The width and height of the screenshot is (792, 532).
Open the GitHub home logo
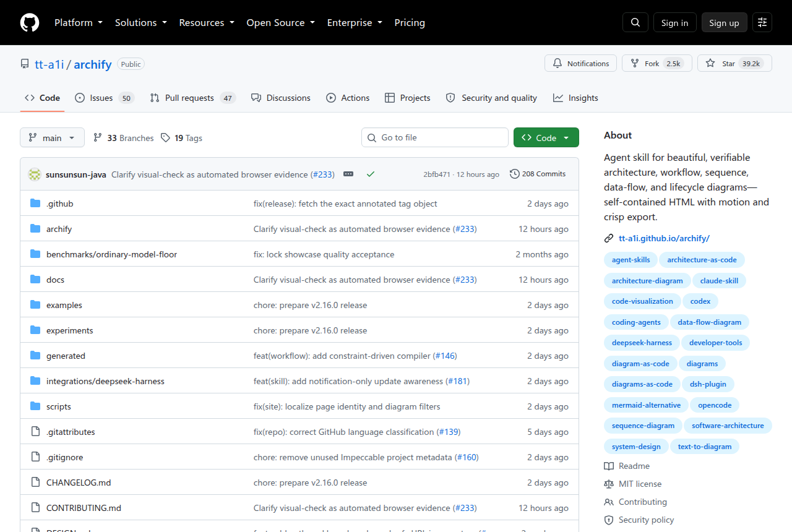click(30, 22)
